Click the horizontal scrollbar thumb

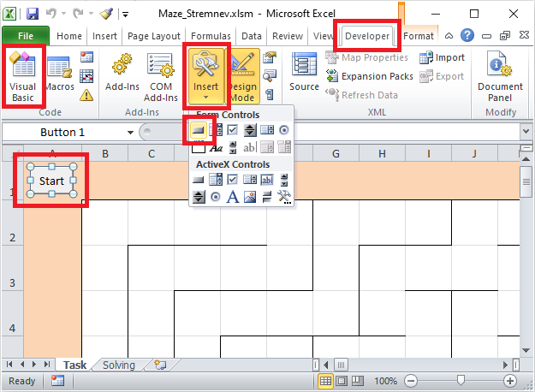tap(341, 365)
